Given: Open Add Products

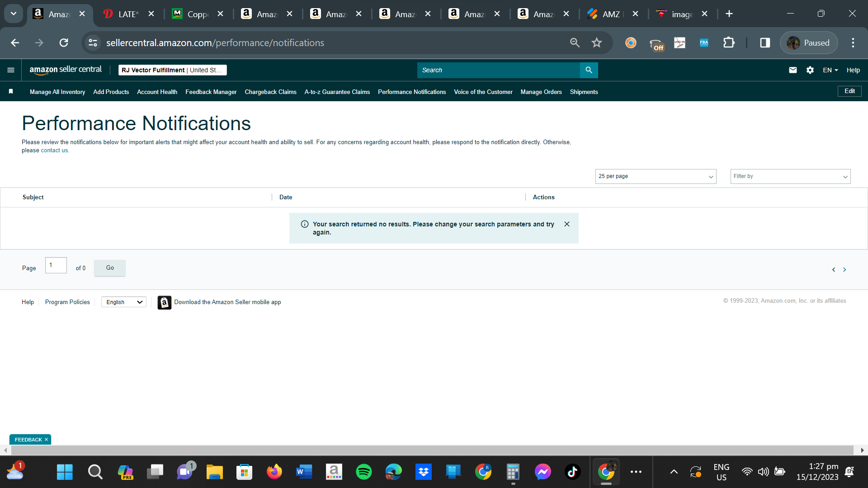Looking at the screenshot, I should coord(111,92).
